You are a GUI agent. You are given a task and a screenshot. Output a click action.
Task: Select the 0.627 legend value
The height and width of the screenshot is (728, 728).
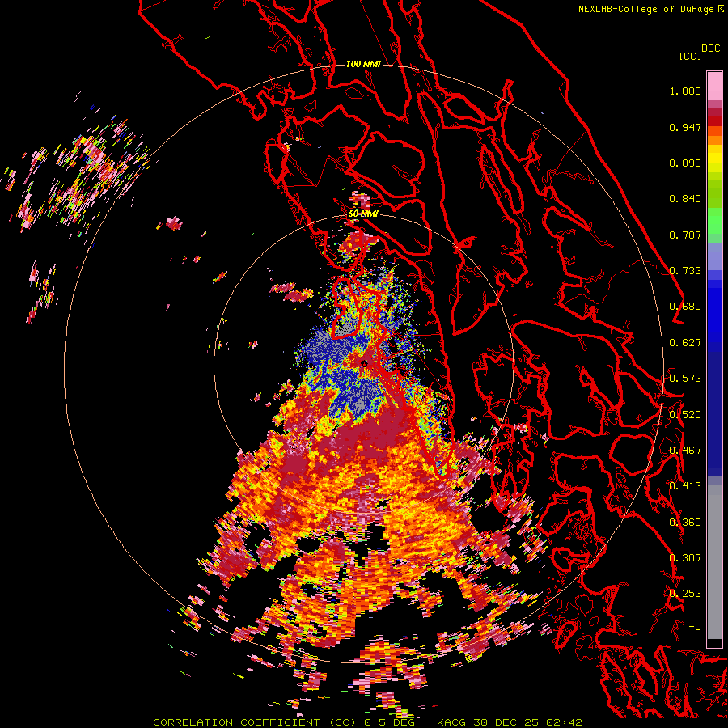[x=685, y=343]
